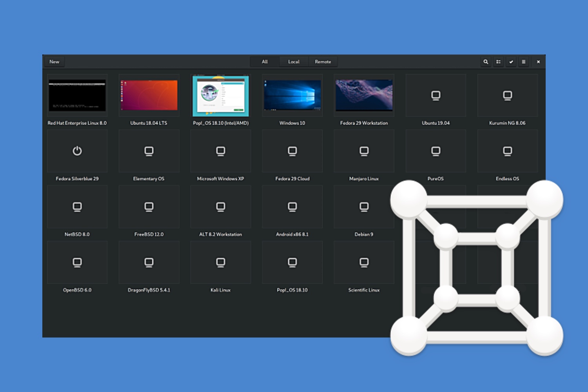Switch to the All tab

(x=265, y=62)
